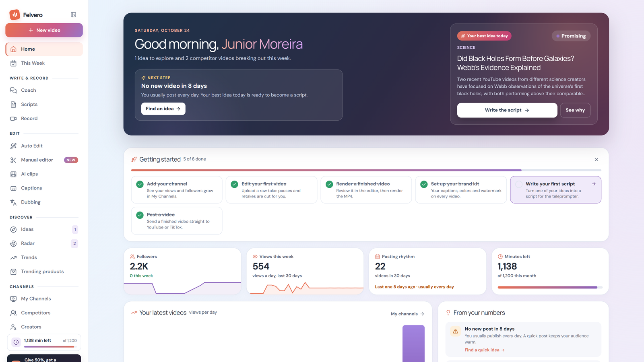The width and height of the screenshot is (644, 362).
Task: Open My Channels monitor icon
Action: (13, 299)
